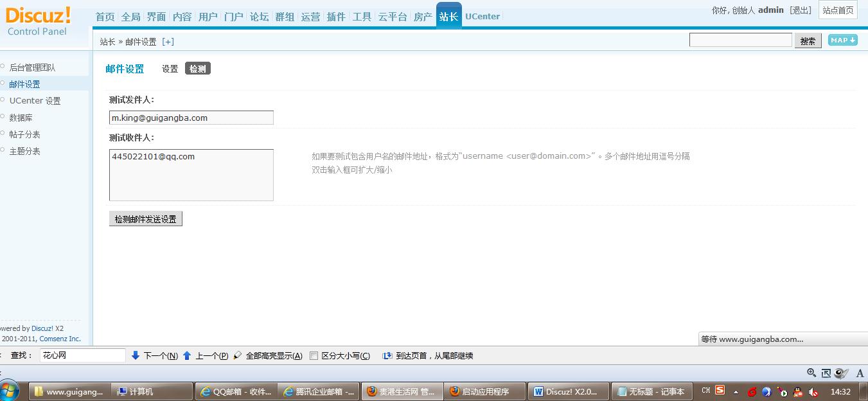Viewport: 868px width, 401px height.
Task: Click the 检测邮件发送设置 button
Action: [146, 219]
